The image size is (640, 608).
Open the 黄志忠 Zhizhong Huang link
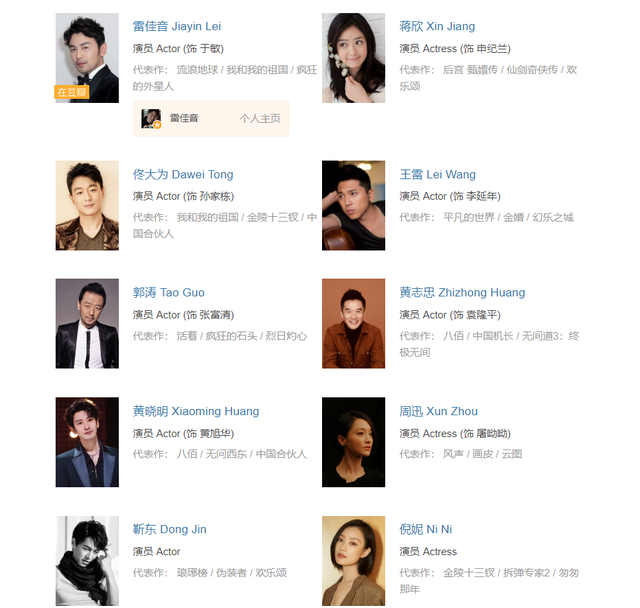pyautogui.click(x=462, y=293)
